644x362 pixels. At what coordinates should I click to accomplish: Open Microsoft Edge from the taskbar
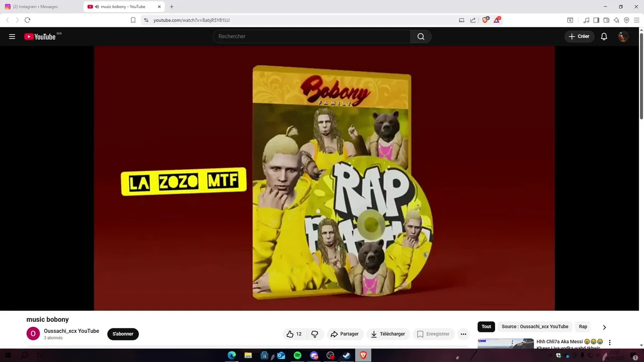[232, 355]
